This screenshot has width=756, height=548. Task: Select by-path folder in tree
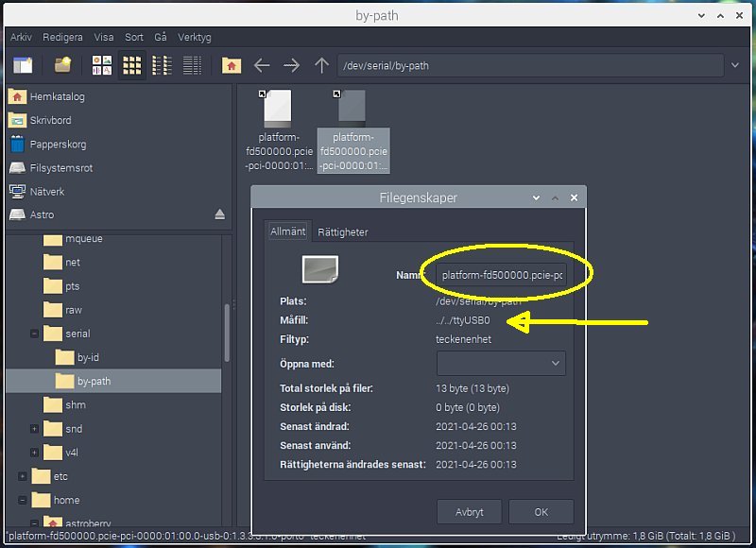(x=113, y=381)
